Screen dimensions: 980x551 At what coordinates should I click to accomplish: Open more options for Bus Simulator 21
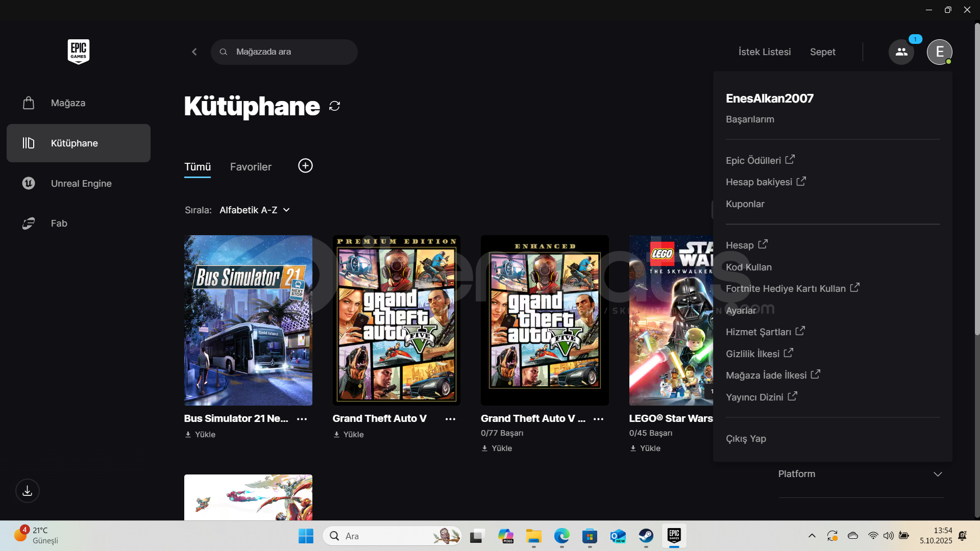[x=302, y=419]
